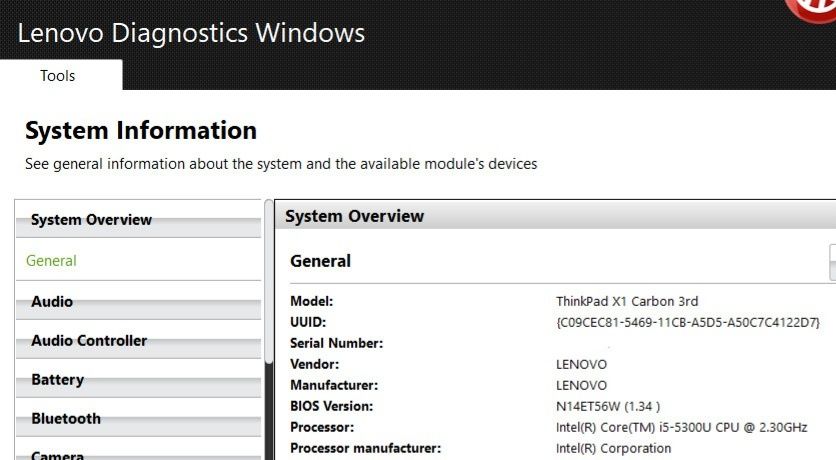Open the Audio Controller section
Viewport: 836px width, 460px height.
[x=139, y=341]
